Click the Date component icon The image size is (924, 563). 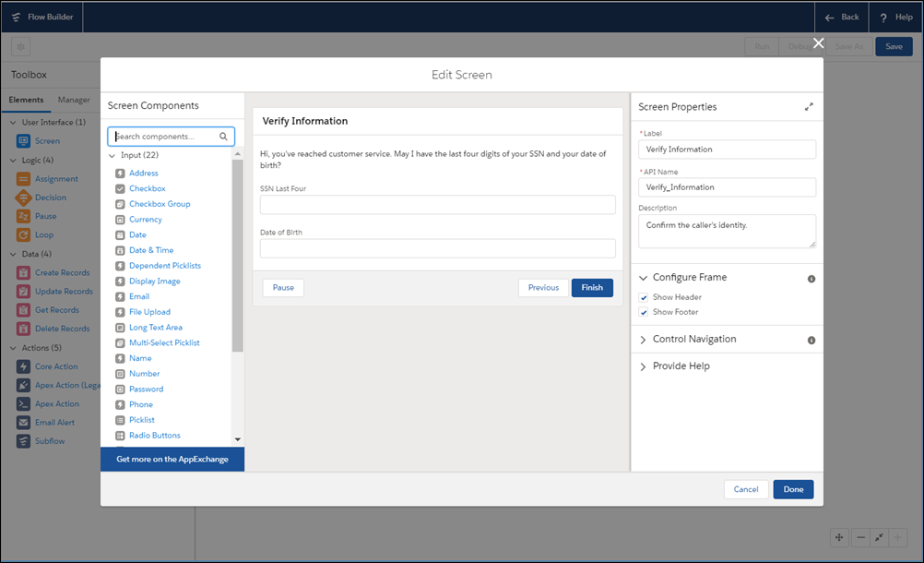[x=120, y=234]
